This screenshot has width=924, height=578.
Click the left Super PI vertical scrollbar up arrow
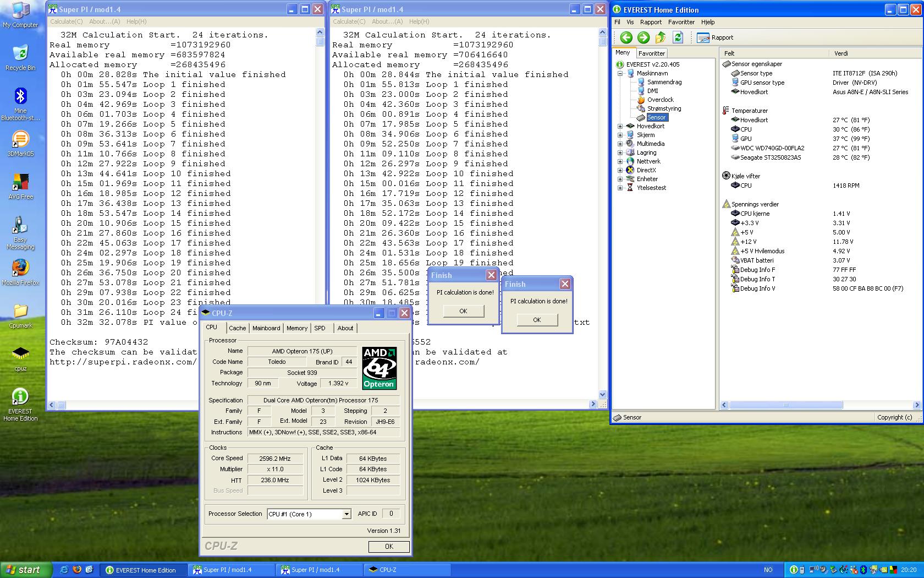pos(320,32)
